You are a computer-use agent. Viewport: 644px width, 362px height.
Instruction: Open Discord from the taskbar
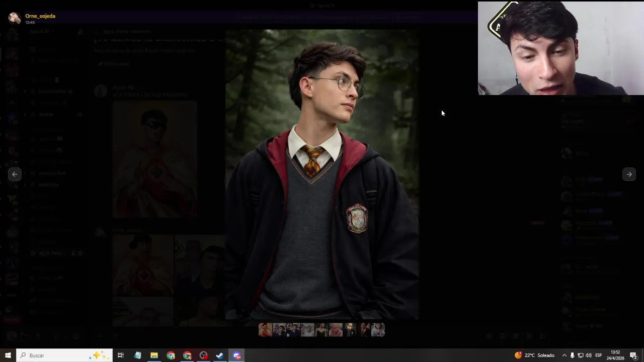click(x=237, y=355)
